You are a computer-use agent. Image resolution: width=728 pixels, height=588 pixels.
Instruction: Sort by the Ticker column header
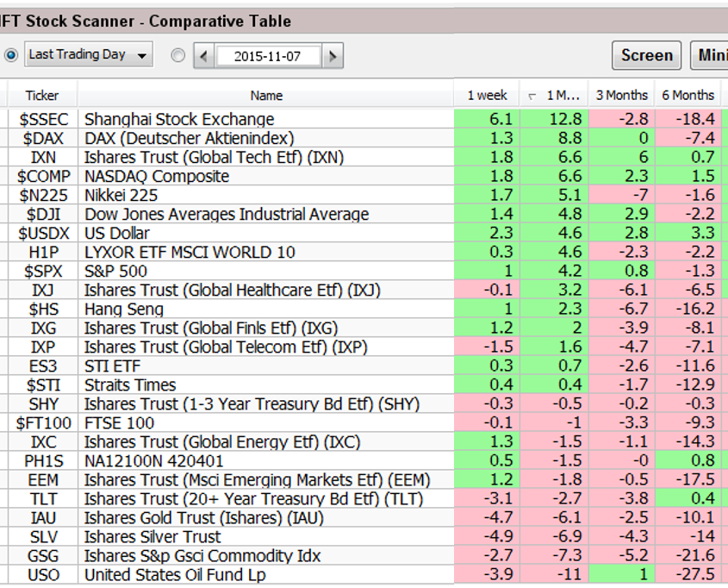coord(42,96)
